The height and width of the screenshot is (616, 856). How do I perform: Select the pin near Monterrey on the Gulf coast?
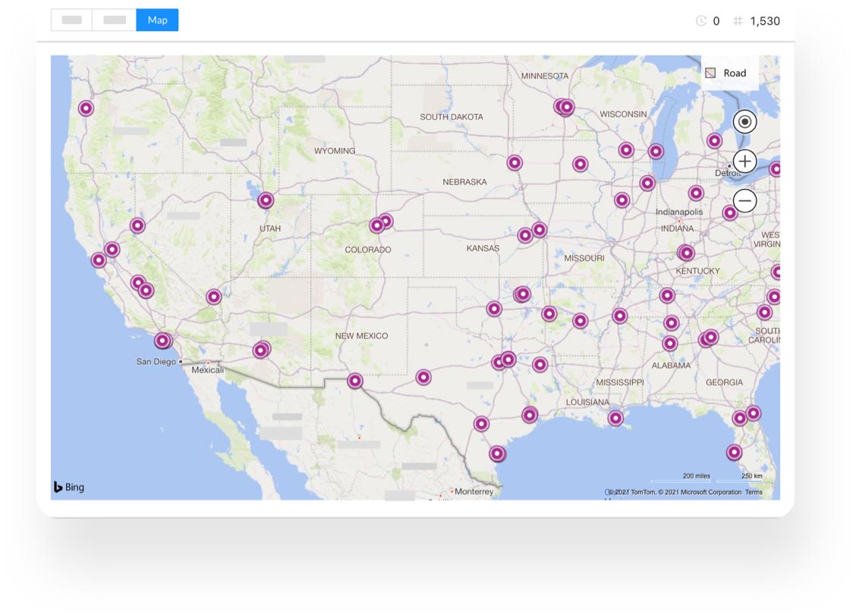point(497,453)
